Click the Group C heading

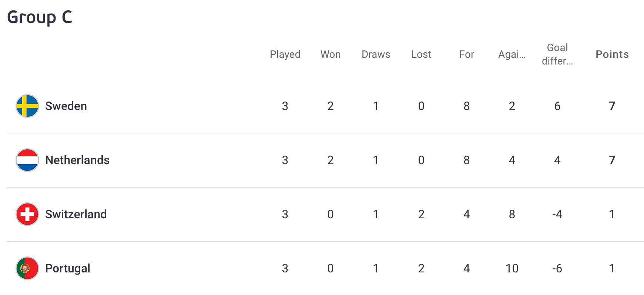40,17
